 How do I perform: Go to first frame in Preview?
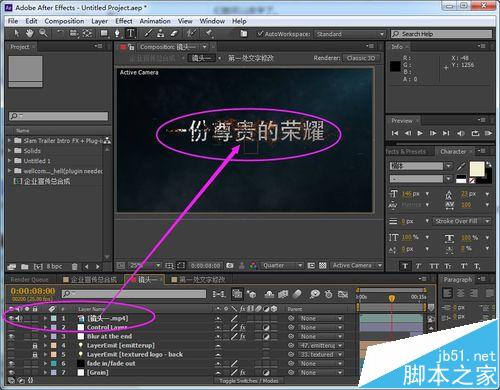click(395, 133)
